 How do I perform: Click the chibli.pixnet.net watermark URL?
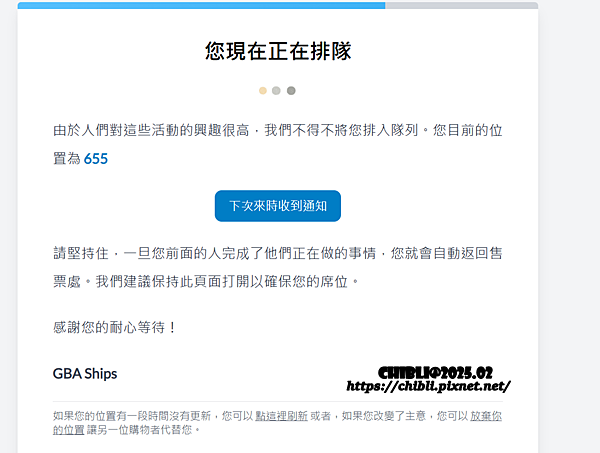pyautogui.click(x=428, y=386)
